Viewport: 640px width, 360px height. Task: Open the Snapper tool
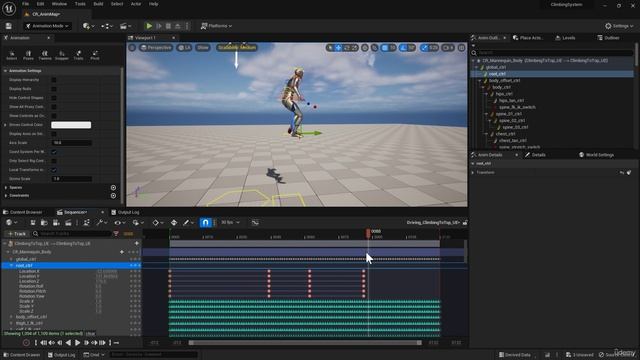click(x=62, y=55)
